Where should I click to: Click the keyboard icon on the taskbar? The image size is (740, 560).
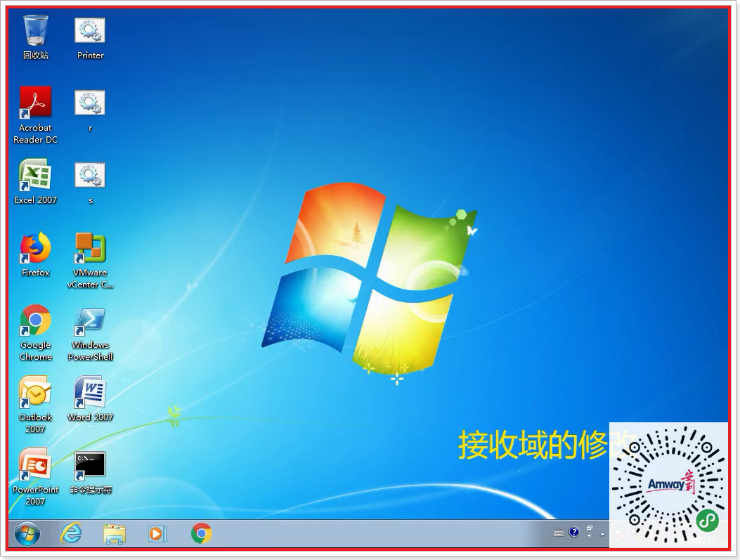[x=558, y=533]
